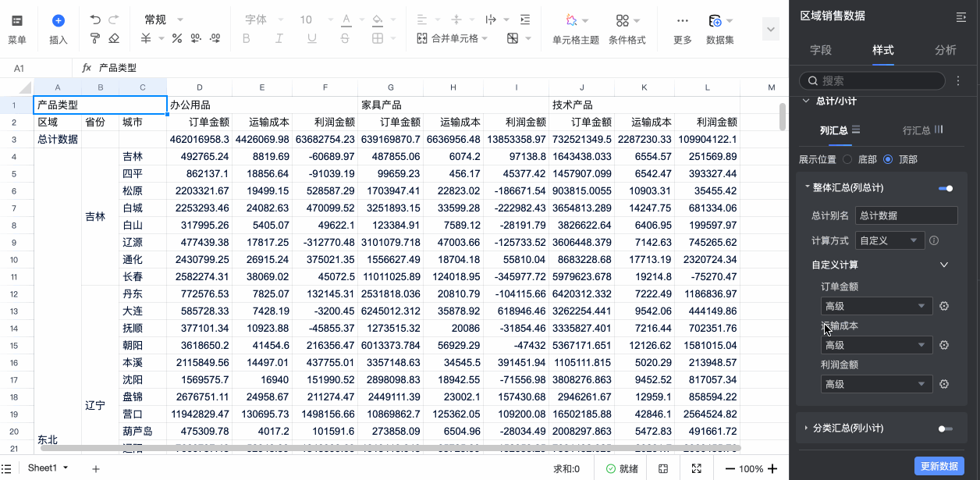This screenshot has height=480, width=980.
Task: Toggle underline U formatting
Action: (312, 37)
